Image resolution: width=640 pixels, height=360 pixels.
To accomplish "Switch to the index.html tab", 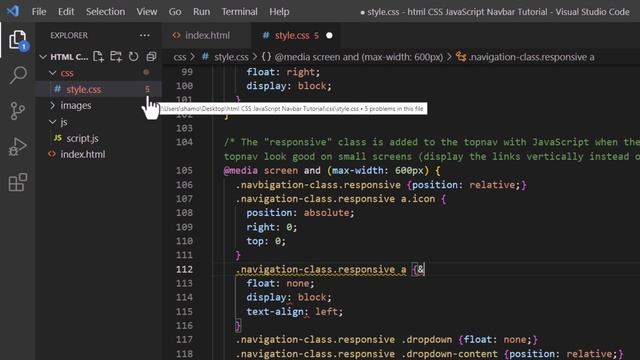I will (207, 36).
